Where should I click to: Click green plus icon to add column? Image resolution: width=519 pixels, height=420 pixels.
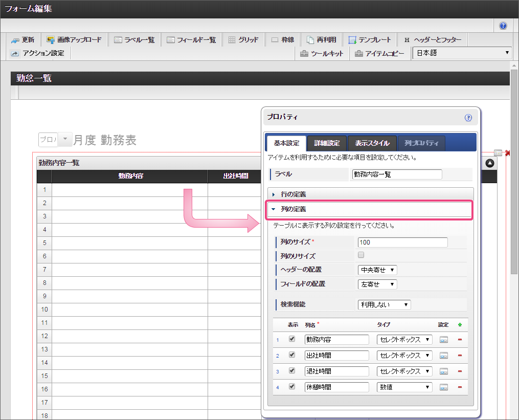pyautogui.click(x=460, y=325)
